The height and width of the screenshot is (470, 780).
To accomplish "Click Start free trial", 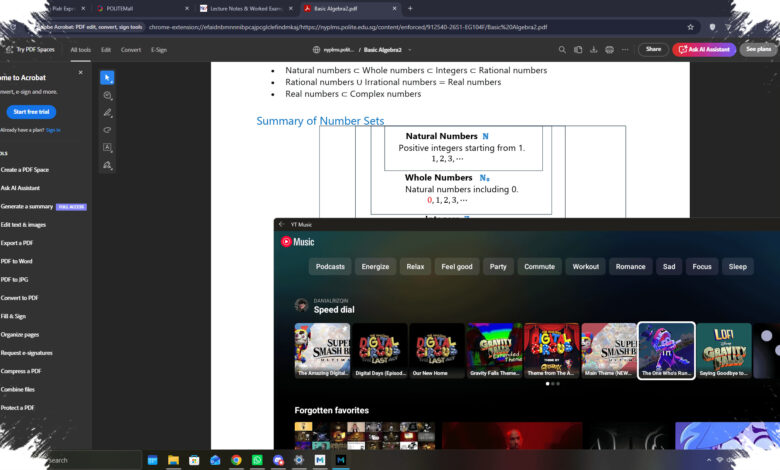I will (31, 112).
